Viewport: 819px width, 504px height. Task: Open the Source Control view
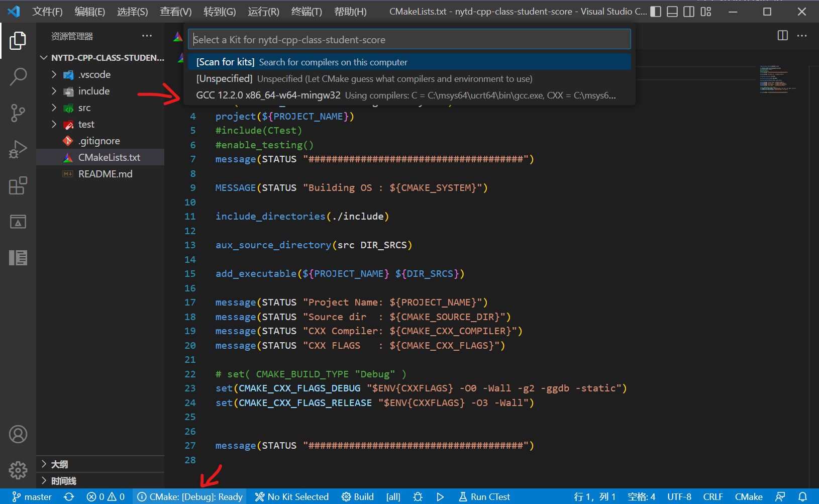[x=18, y=113]
